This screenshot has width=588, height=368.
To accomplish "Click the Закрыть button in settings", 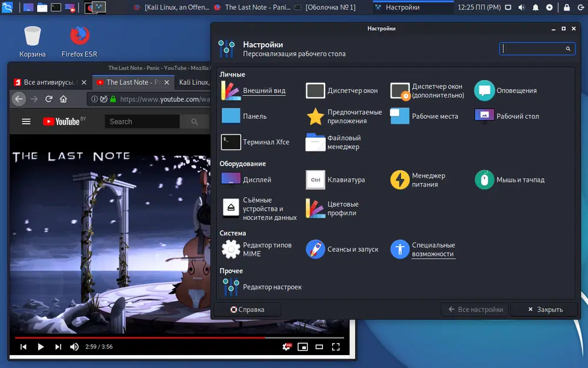I will 544,309.
